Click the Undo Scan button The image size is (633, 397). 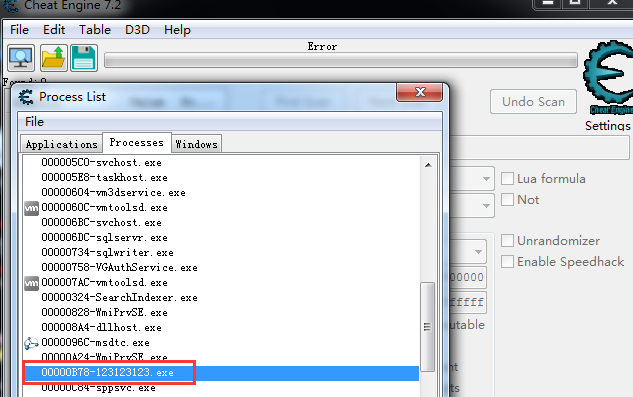tap(533, 102)
